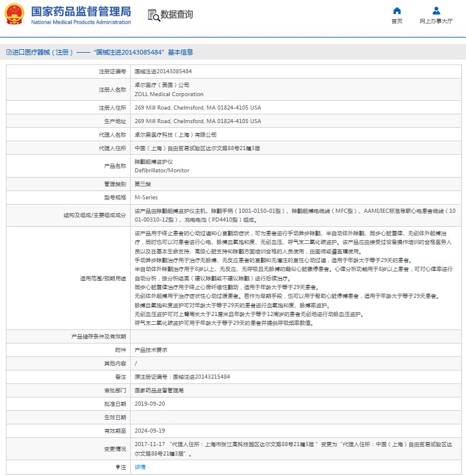Select the line starting 无创血压监护
This screenshot has height=476, width=466.
(249, 314)
